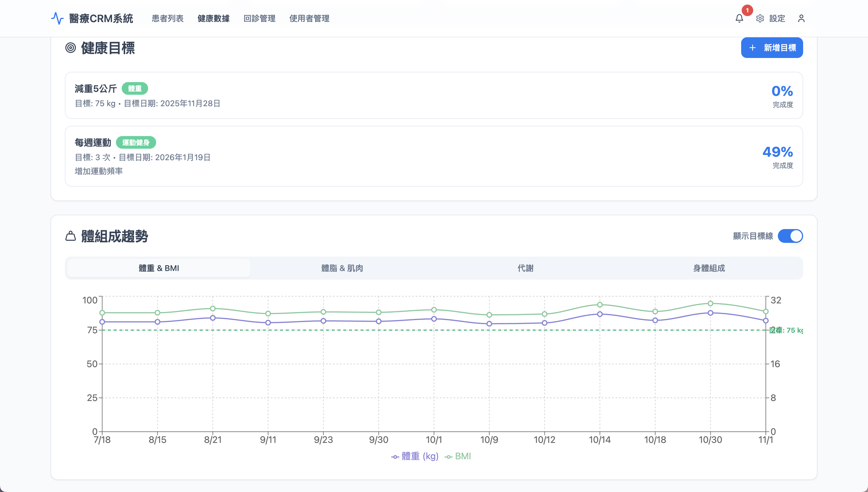Click the 目標: 75 kg line label
This screenshot has height=492, width=868.
click(x=786, y=330)
